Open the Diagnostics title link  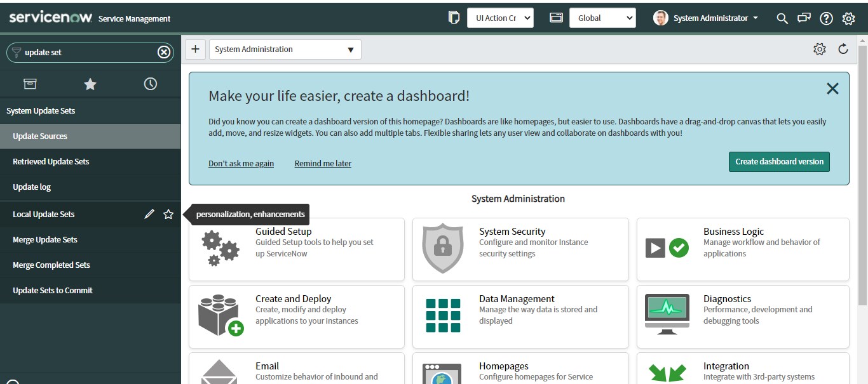tap(727, 299)
